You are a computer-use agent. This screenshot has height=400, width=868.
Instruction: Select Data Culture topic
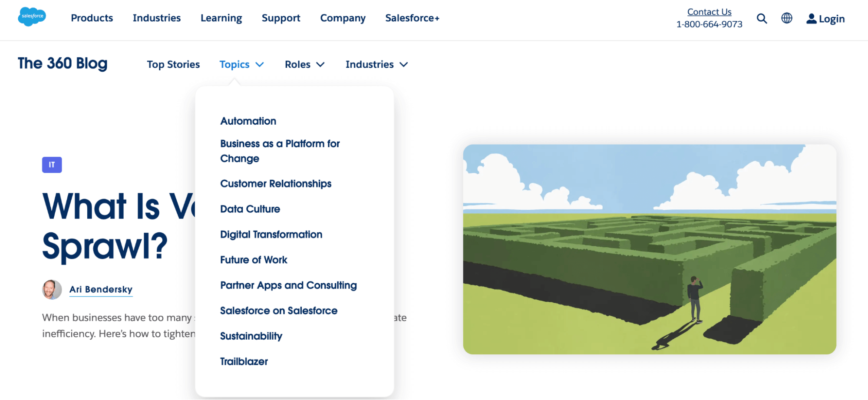tap(250, 209)
